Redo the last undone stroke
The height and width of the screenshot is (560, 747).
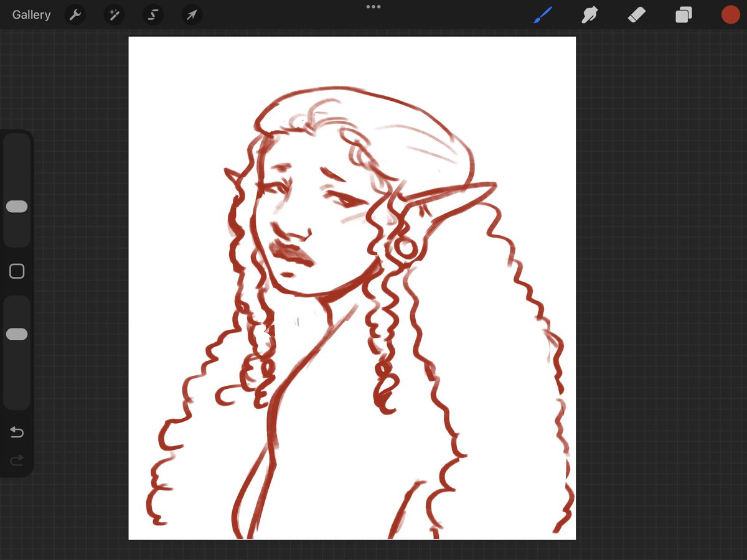point(17,460)
